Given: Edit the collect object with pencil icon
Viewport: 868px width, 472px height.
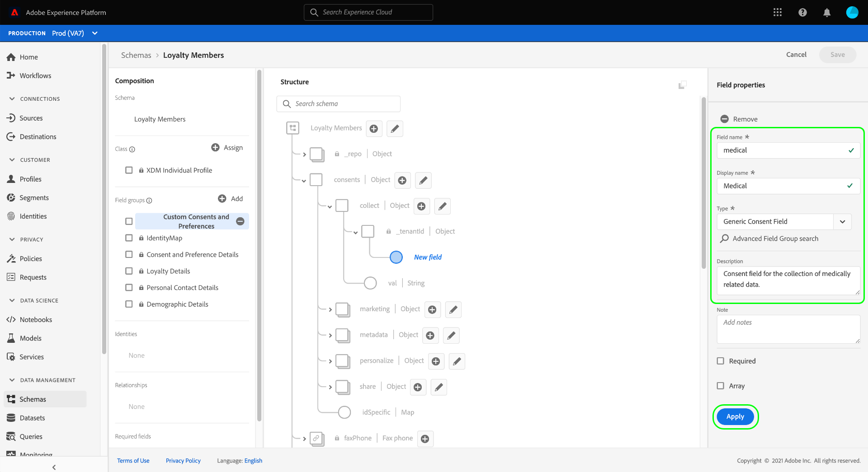Looking at the screenshot, I should (442, 206).
